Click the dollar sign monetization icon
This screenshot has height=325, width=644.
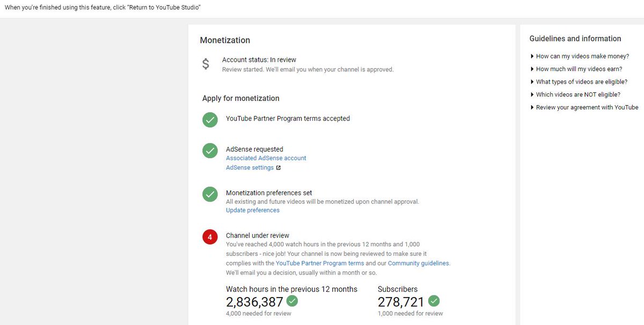point(206,64)
